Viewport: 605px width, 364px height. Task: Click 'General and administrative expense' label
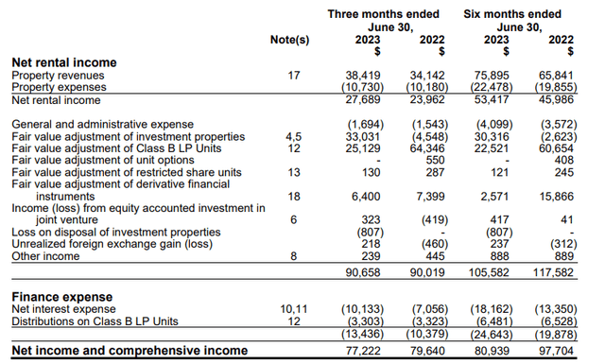coord(103,124)
